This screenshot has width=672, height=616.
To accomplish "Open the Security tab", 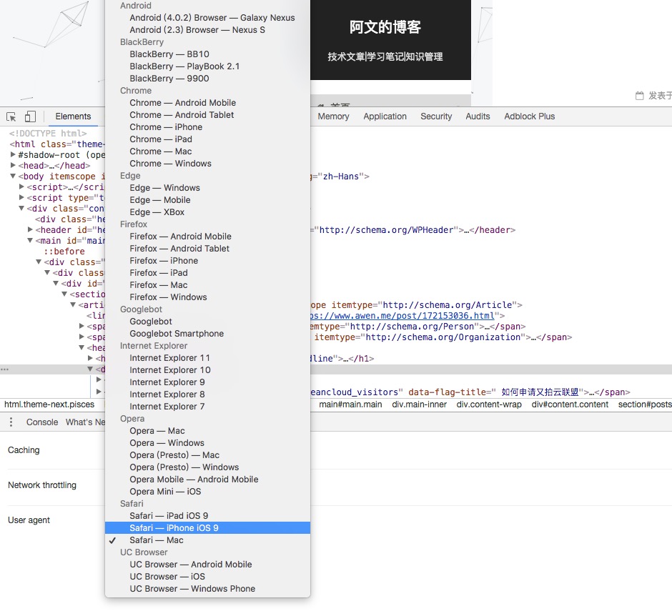I will click(x=436, y=116).
